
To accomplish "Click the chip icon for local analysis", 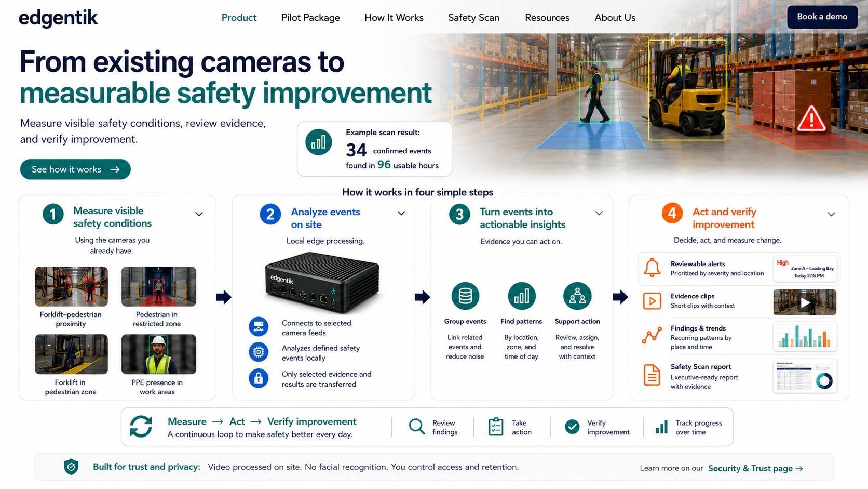I will tap(259, 352).
